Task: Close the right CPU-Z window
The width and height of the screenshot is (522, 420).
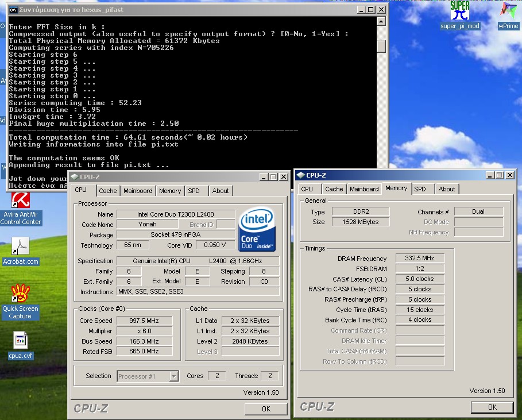Action: point(510,175)
